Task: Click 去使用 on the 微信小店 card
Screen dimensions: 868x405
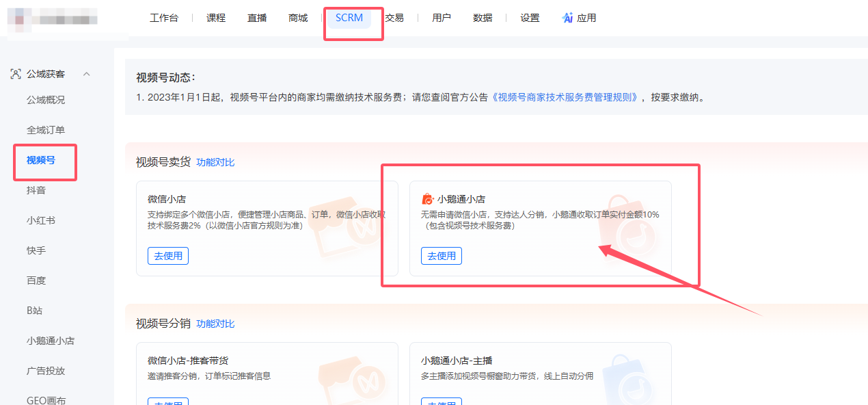Action: coord(168,256)
